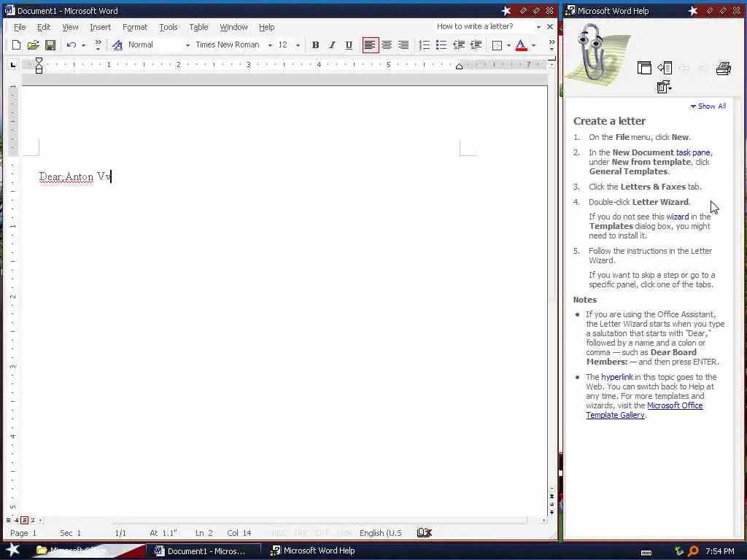Viewport: 747px width, 560px height.
Task: Open the Format menu
Action: 135,27
